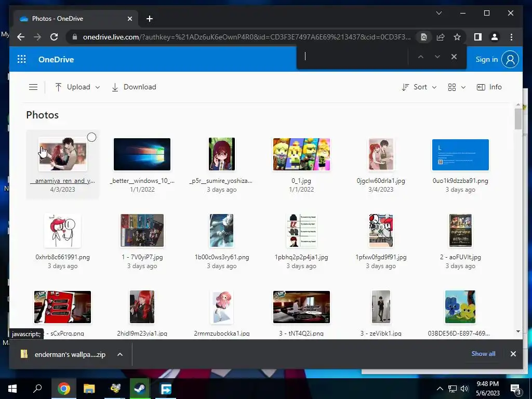The width and height of the screenshot is (532, 399).
Task: Close the downloads bar
Action: [513, 354]
